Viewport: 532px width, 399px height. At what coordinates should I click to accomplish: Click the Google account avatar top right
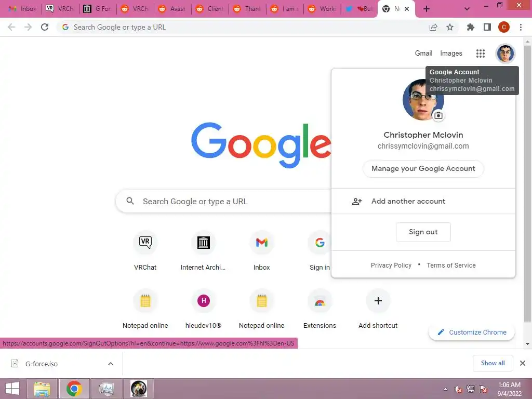(506, 54)
